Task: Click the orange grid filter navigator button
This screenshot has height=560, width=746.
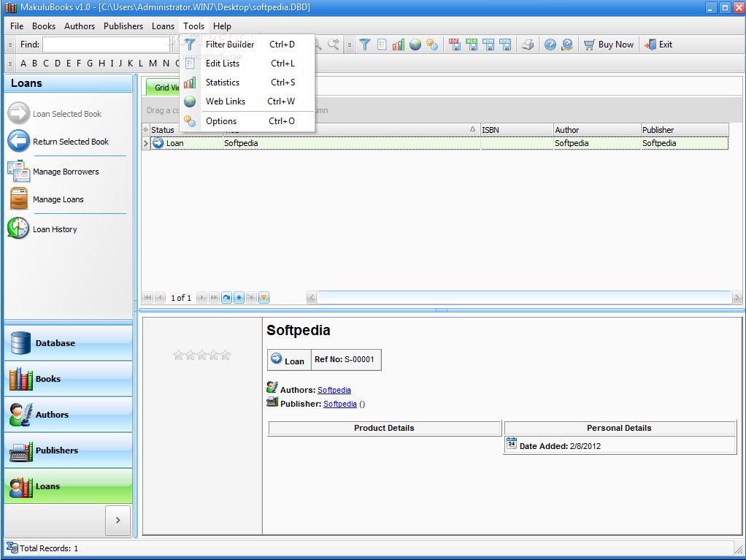Action: pos(264,298)
